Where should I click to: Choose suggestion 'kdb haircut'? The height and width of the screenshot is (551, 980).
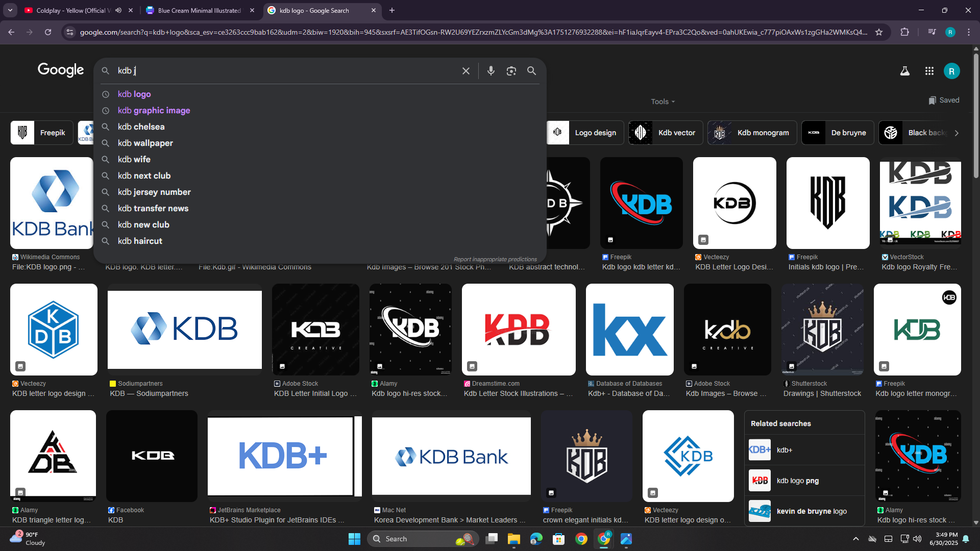pyautogui.click(x=320, y=241)
